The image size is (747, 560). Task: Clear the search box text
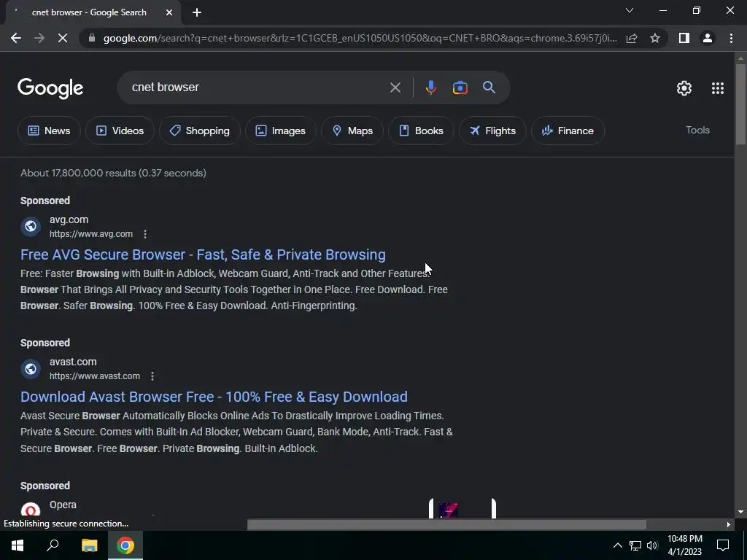[x=395, y=87]
